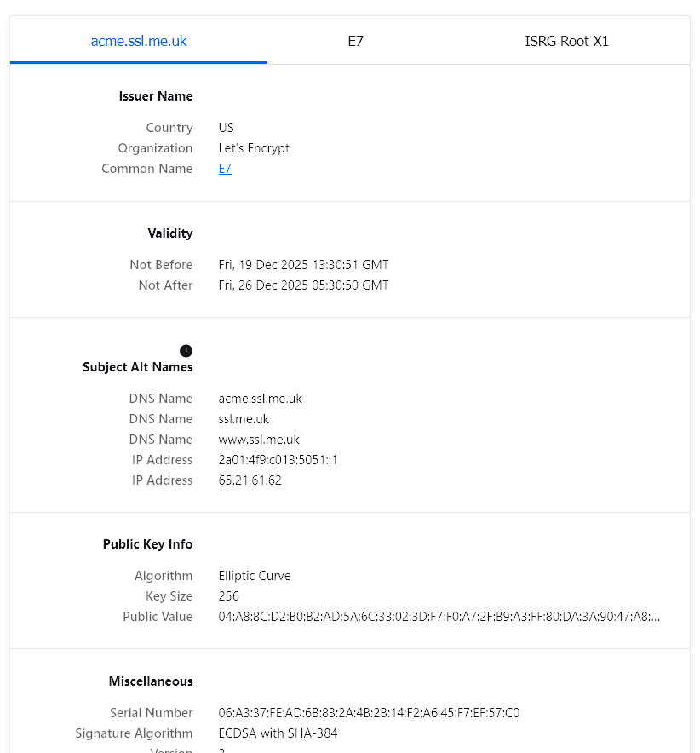This screenshot has width=700, height=753.
Task: Click the www.ssl.me.uk DNS name entry
Action: point(259,440)
